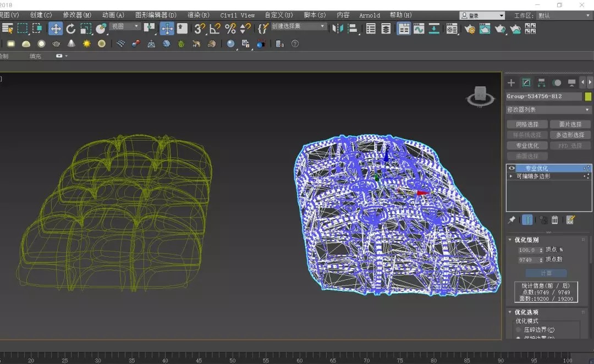Toggle the Angle Snap icon
The width and height of the screenshot is (594, 364).
tap(215, 29)
